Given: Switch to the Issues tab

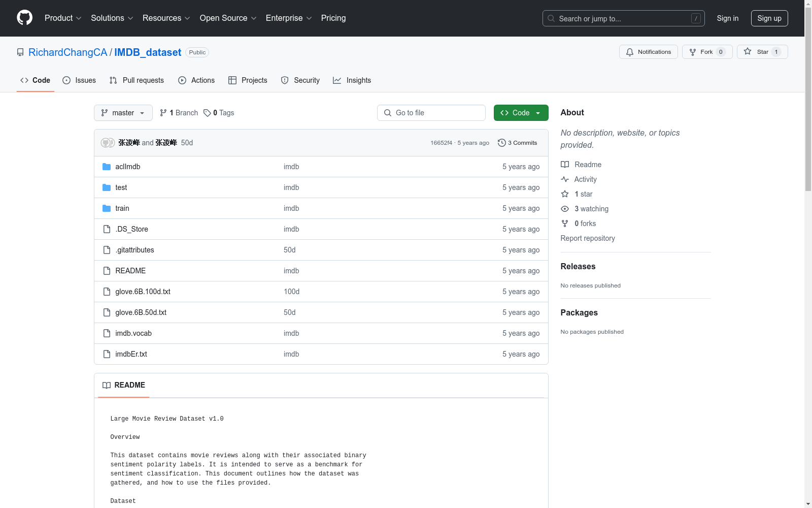Looking at the screenshot, I should pos(79,80).
